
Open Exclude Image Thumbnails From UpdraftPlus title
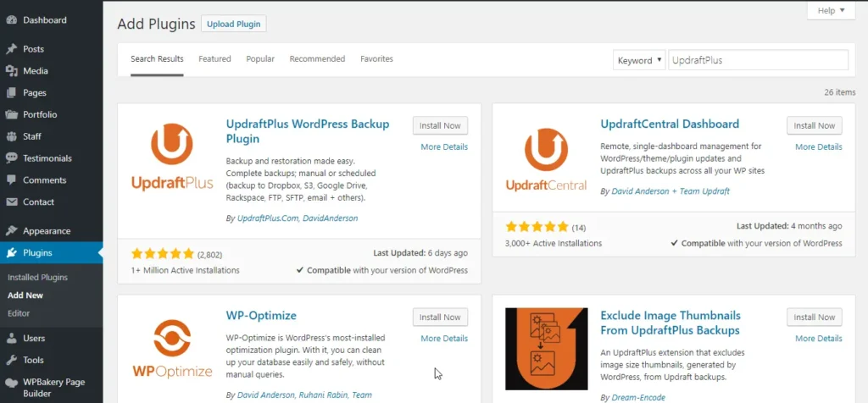670,323
